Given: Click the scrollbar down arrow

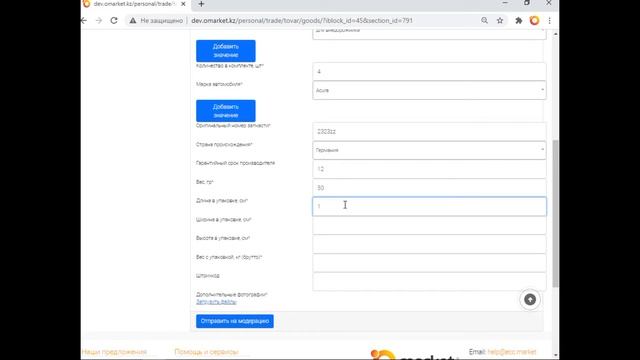Looking at the screenshot, I should (556, 356).
